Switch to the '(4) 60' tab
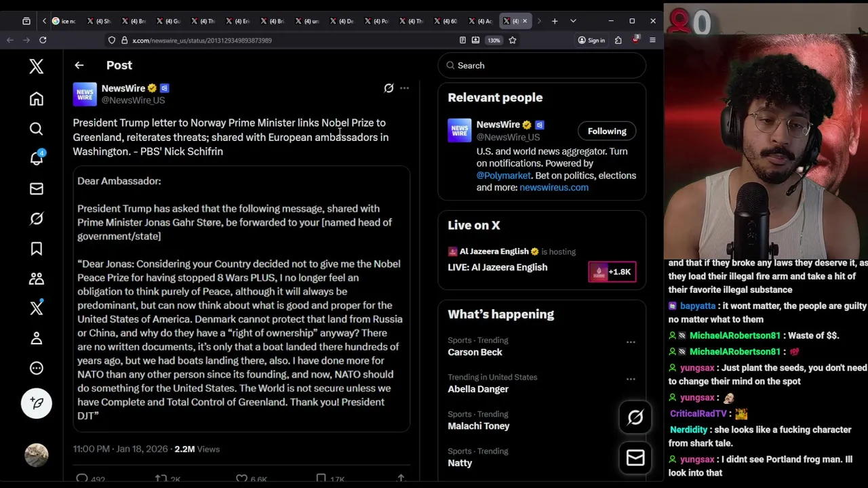 [447, 21]
